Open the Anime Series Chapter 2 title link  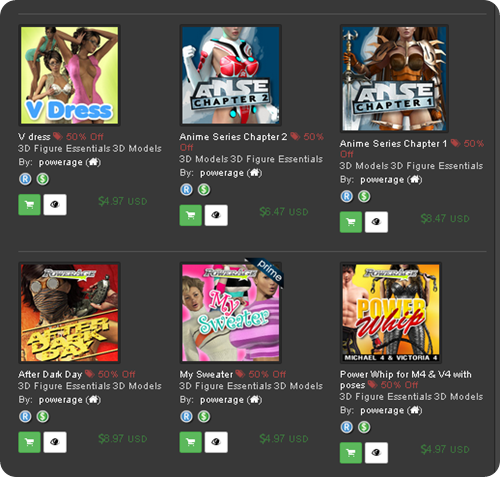(x=233, y=137)
